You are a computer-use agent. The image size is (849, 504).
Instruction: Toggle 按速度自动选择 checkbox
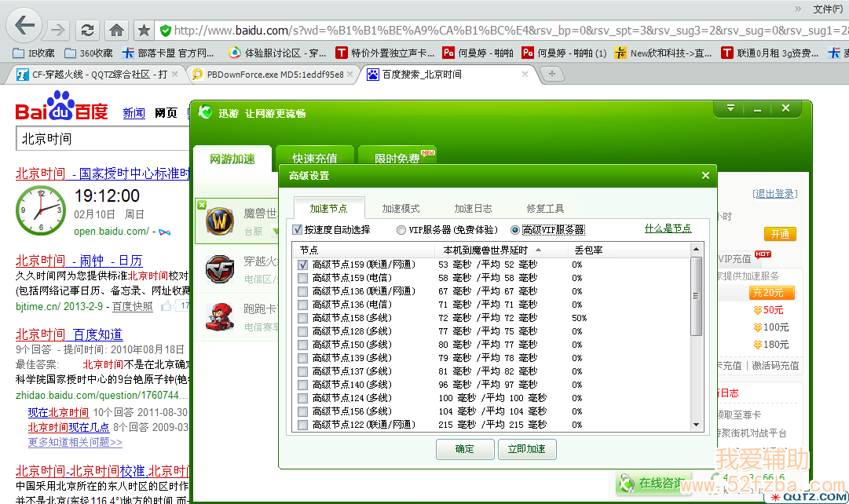[297, 229]
